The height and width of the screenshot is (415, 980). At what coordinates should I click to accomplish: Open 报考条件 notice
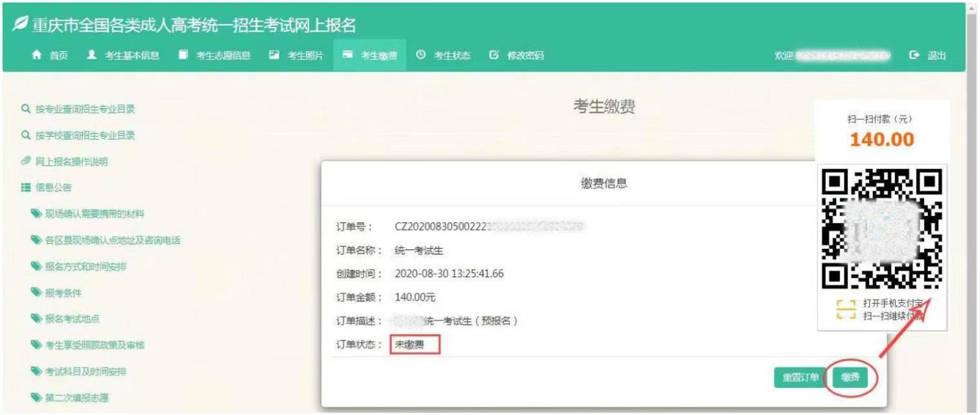(63, 293)
